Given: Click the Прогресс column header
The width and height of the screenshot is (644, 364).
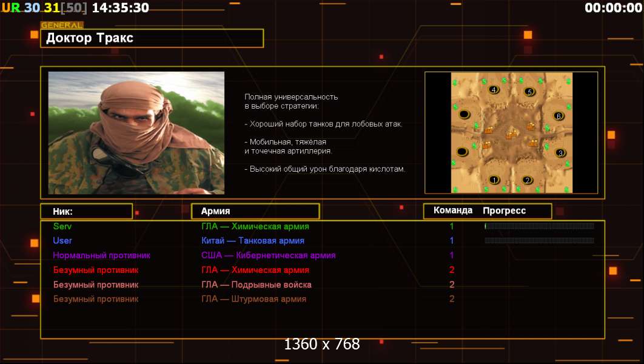Looking at the screenshot, I should 505,211.
